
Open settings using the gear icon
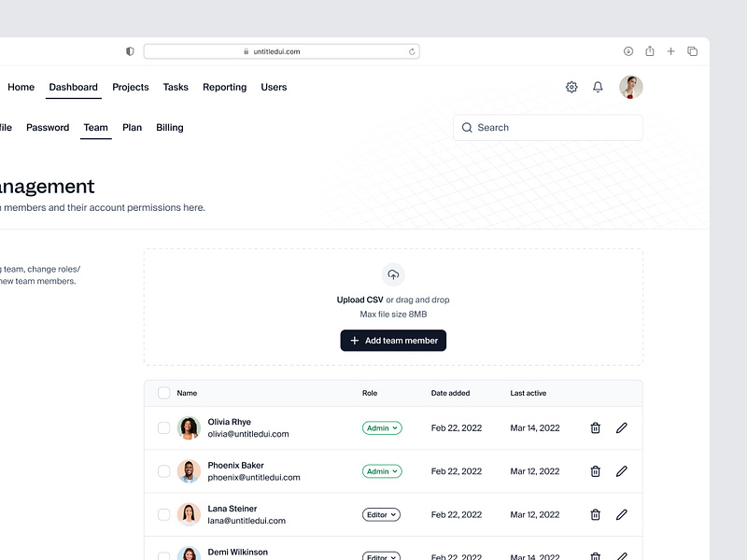coord(571,86)
